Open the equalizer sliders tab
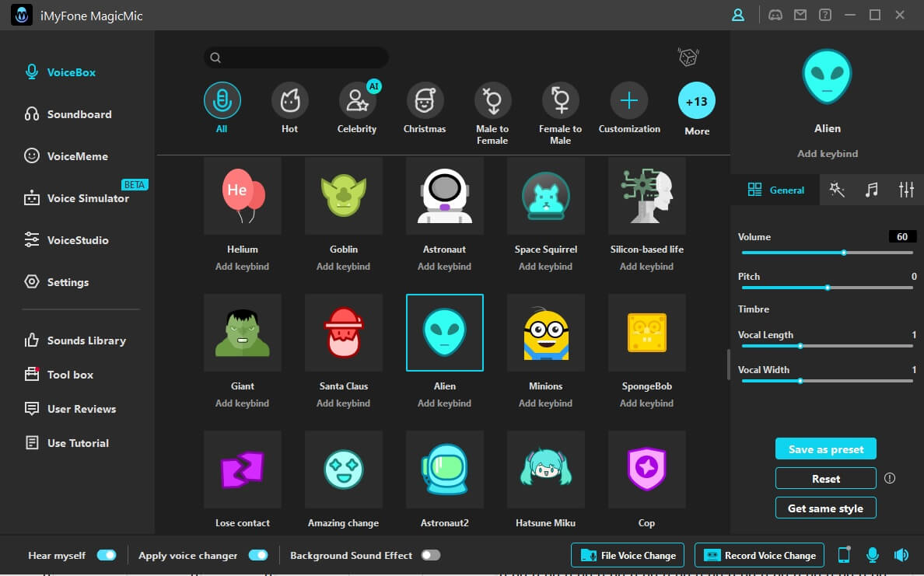924x576 pixels. (906, 190)
